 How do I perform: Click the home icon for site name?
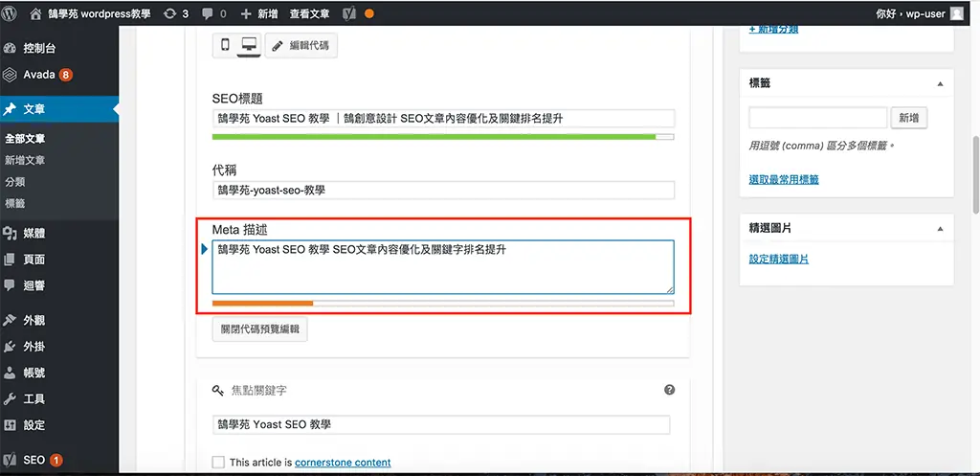point(35,13)
